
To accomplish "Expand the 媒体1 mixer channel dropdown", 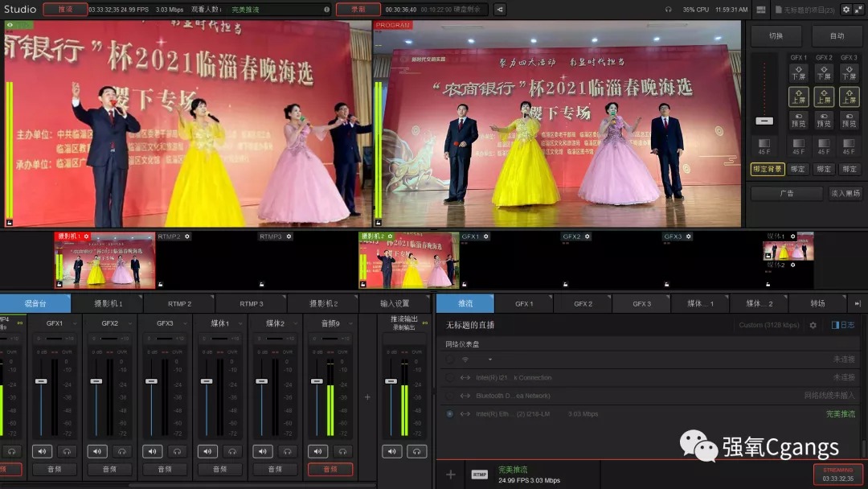I will coord(240,323).
